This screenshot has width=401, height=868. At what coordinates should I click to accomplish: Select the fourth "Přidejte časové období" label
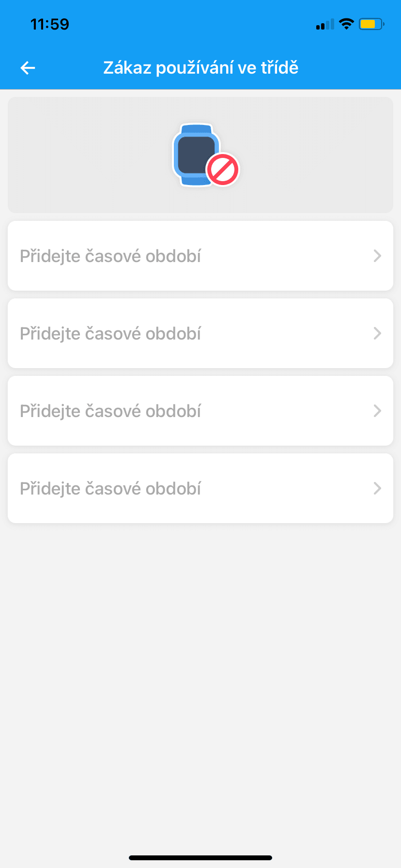click(x=110, y=488)
